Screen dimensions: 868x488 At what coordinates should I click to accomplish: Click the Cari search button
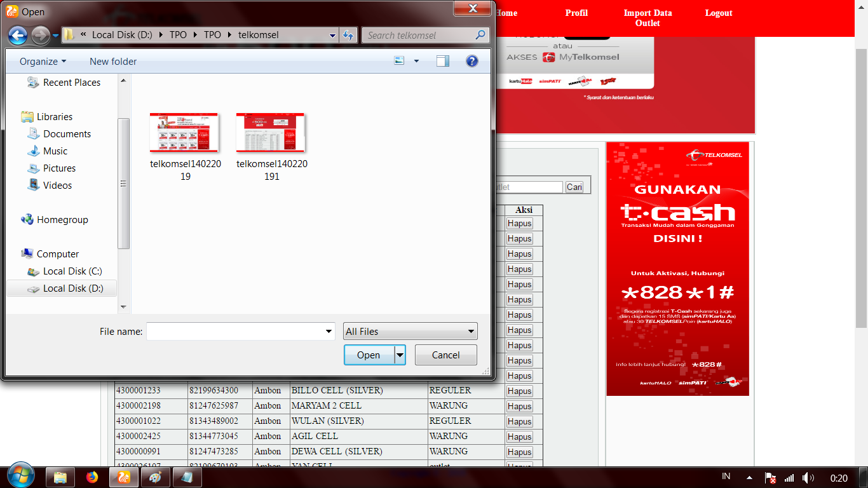coord(574,187)
